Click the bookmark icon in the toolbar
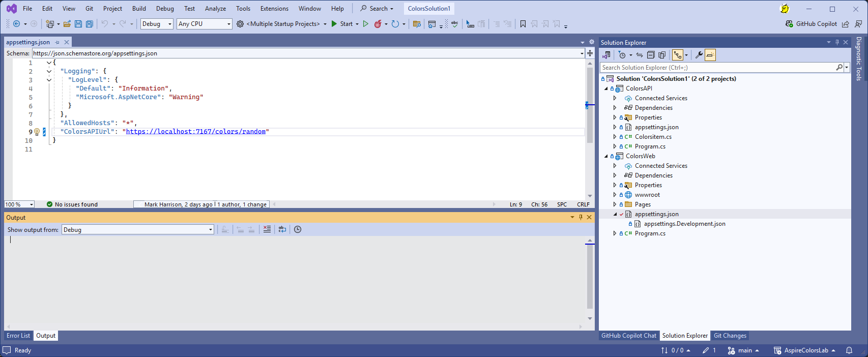The width and height of the screenshot is (868, 357). point(523,24)
